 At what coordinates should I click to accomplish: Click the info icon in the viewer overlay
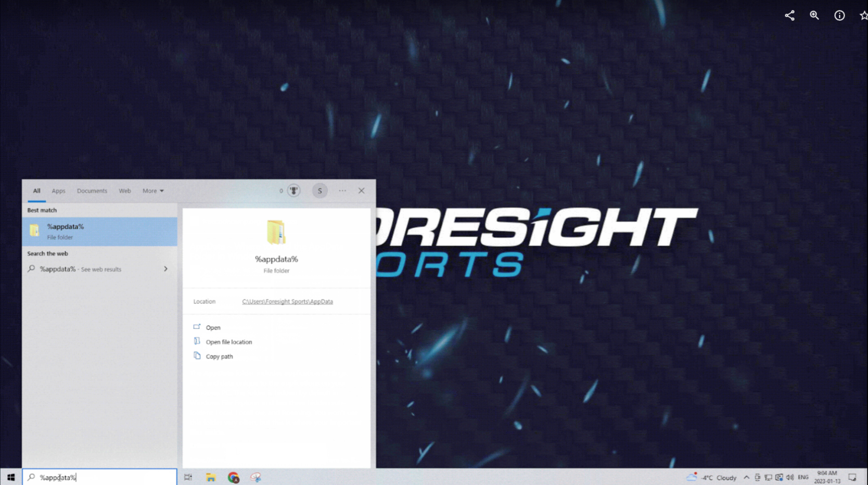coord(839,16)
